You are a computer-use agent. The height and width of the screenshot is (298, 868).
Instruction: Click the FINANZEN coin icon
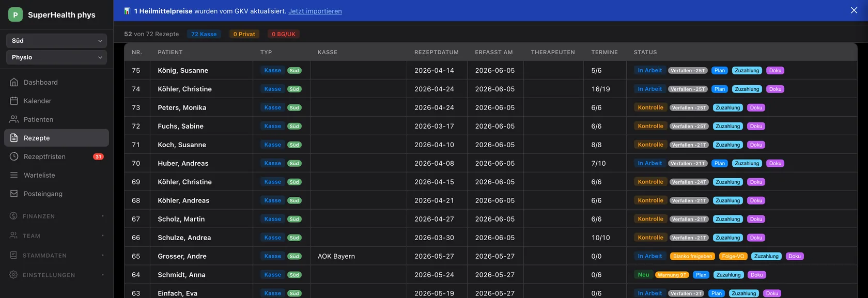tap(13, 216)
